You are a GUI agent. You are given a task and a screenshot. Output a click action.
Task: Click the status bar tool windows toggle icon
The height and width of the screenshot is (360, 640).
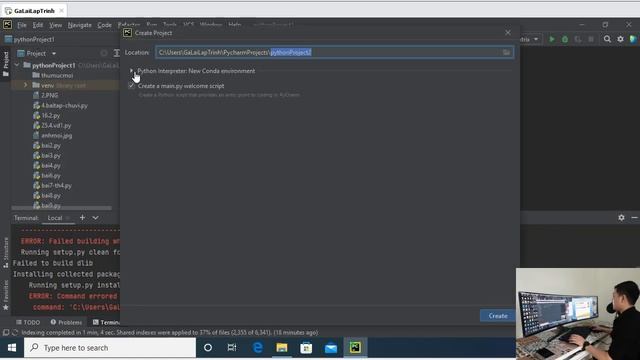6,333
